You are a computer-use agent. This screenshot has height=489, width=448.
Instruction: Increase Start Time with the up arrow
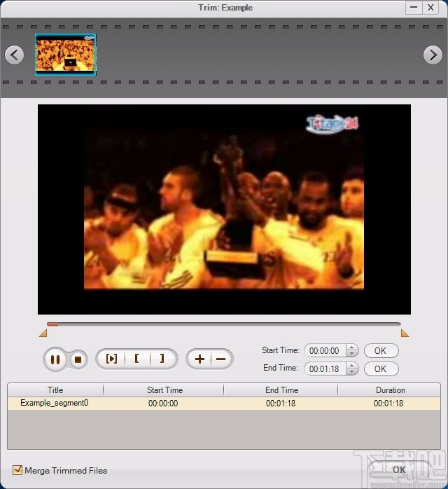point(351,347)
